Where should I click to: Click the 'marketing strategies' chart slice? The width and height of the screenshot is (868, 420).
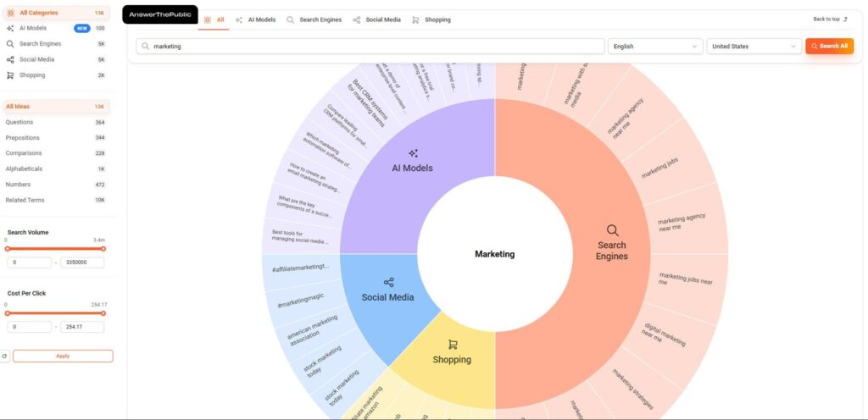632,389
